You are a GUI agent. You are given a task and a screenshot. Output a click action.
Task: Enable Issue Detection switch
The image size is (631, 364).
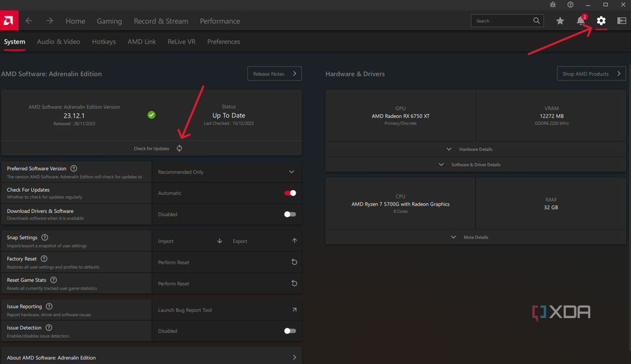tap(290, 331)
